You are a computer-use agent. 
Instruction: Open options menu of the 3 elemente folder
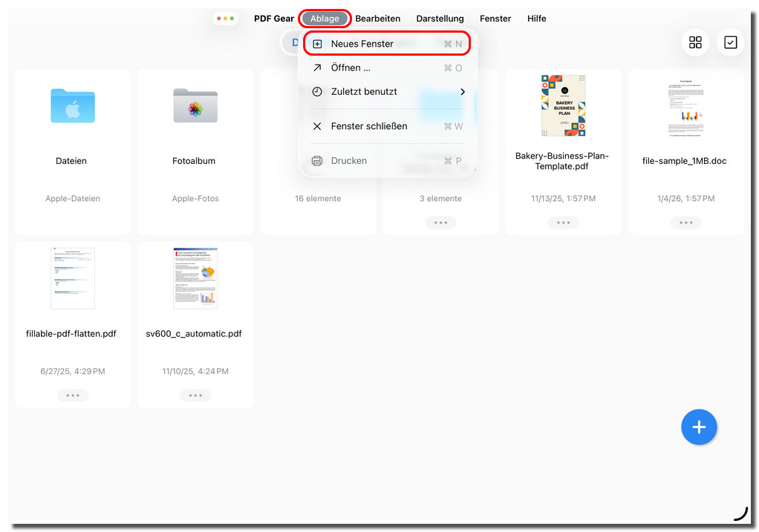[440, 222]
